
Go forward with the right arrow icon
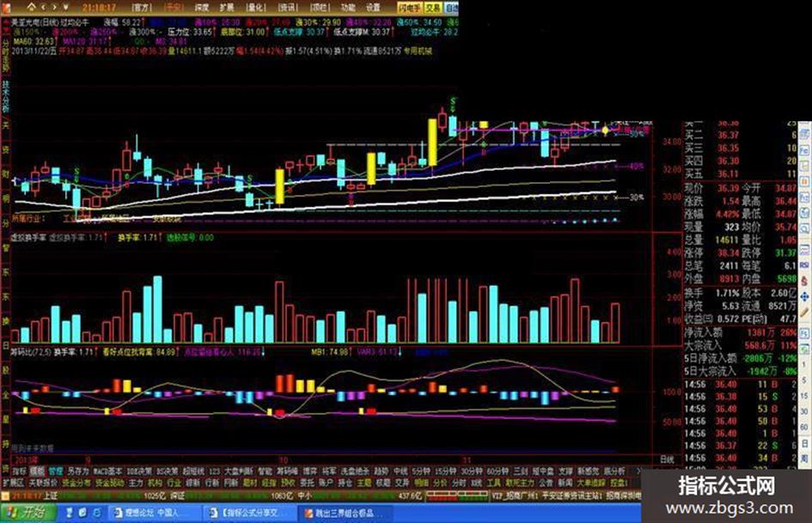54,7
